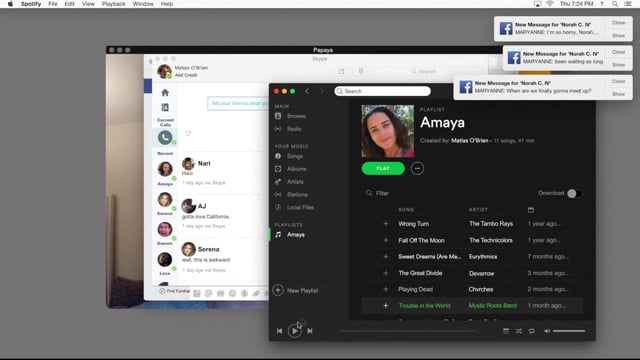Viewport: 640px width, 360px height.
Task: Enable the Download switch
Action: (574, 193)
